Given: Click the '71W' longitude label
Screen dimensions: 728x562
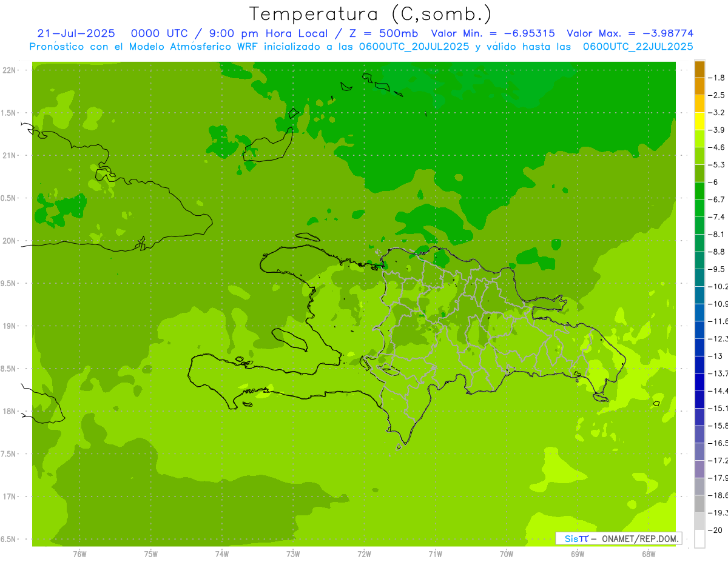Looking at the screenshot, I should tap(435, 554).
